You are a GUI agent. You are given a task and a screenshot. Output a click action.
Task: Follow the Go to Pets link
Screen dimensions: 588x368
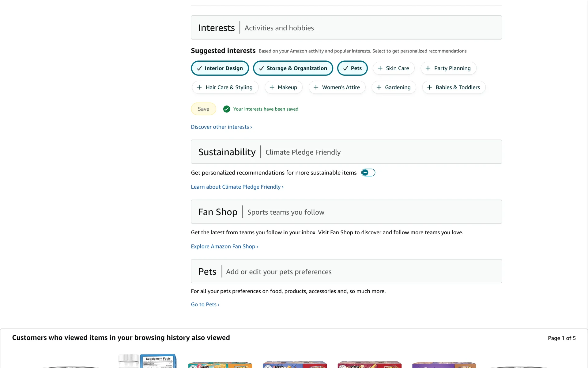(x=205, y=305)
